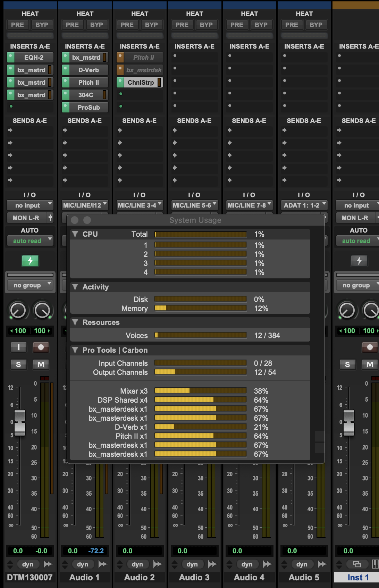Click the dyn button on Audio 4
This screenshot has width=379, height=588.
(x=247, y=564)
